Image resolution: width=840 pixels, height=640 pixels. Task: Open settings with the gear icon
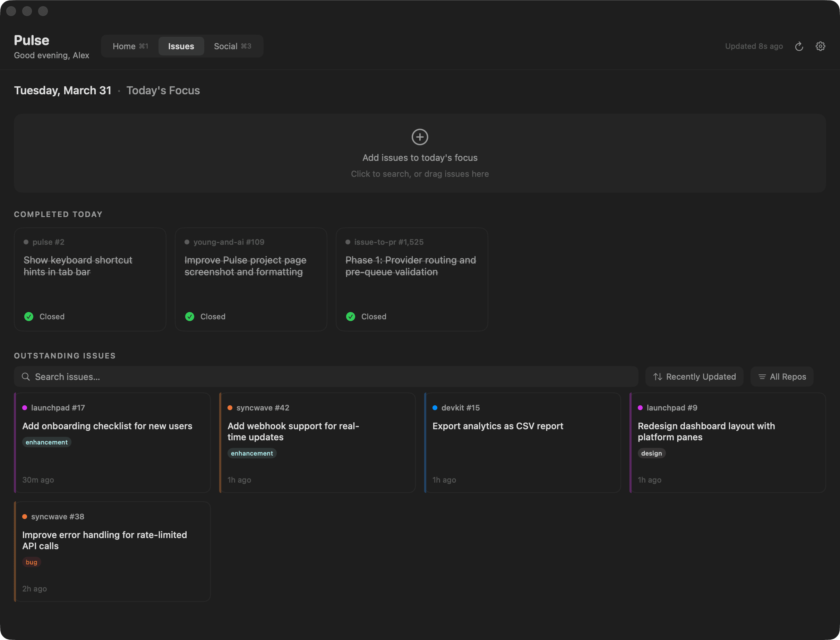pos(820,46)
